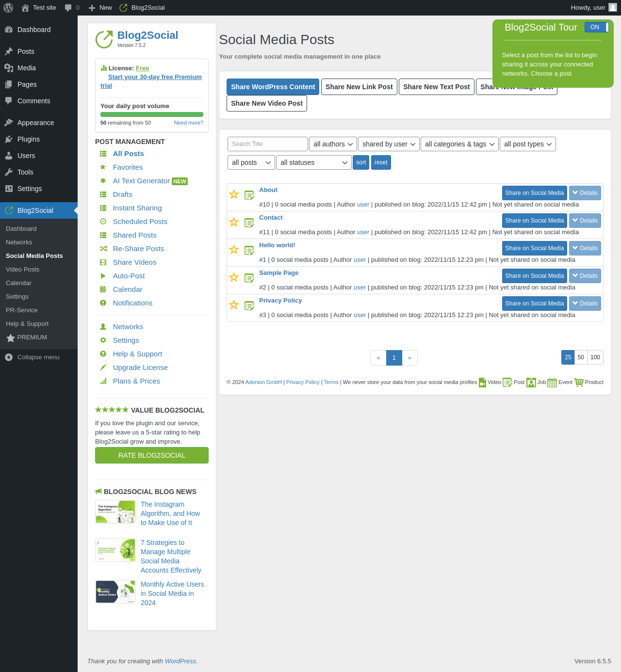The height and width of the screenshot is (672, 621).
Task: Open the Need more? link
Action: coord(189,123)
